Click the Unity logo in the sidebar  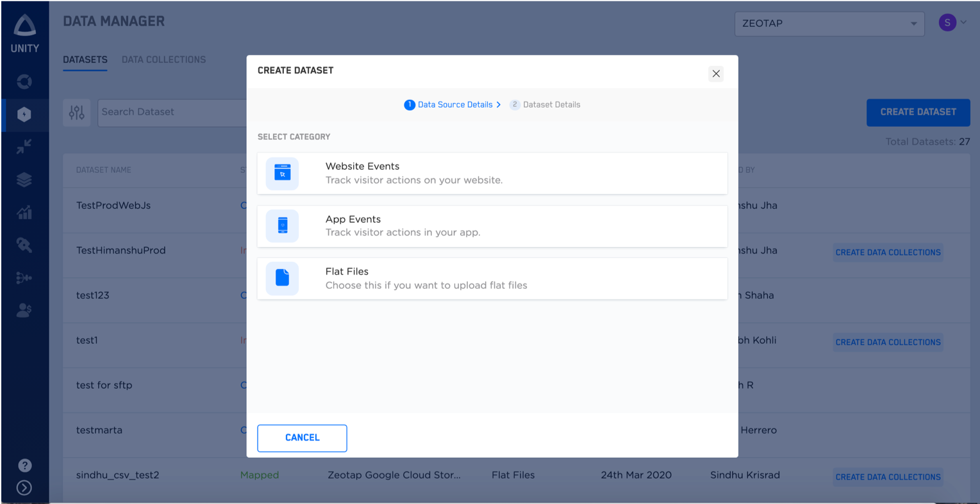coord(24,33)
